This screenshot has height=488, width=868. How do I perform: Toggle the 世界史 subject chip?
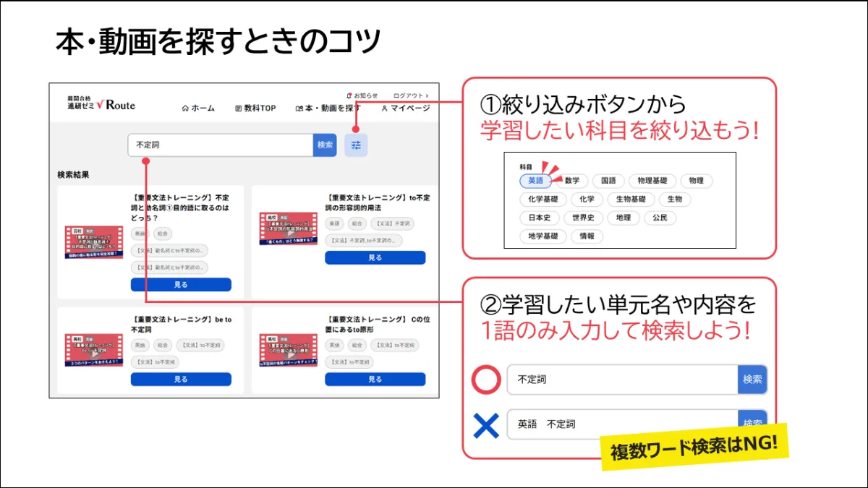[x=583, y=218]
